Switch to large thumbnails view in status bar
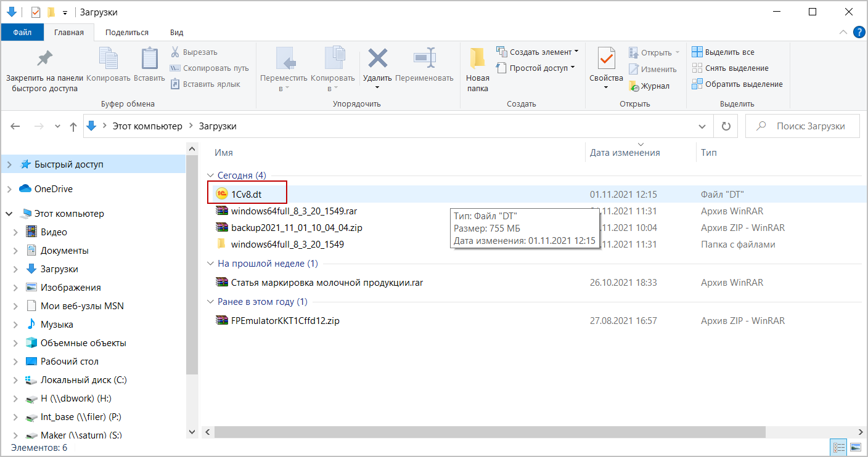 pos(856,447)
